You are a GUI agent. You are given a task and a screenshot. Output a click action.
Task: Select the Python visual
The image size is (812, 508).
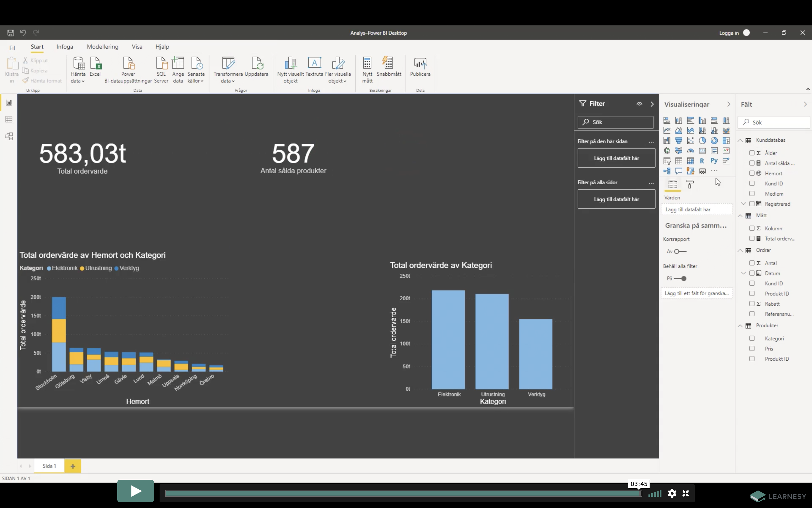coord(714,161)
